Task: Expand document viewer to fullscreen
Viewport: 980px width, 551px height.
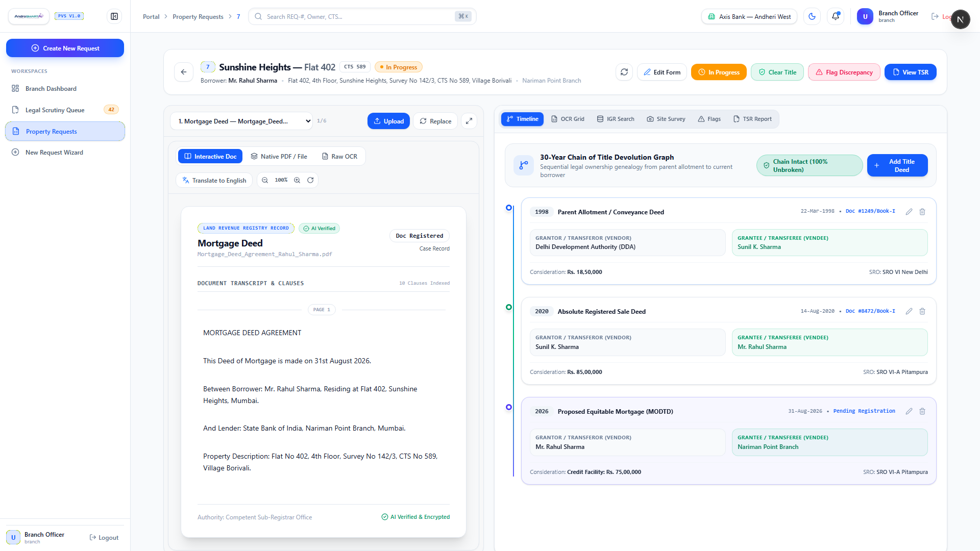Action: coord(469,121)
